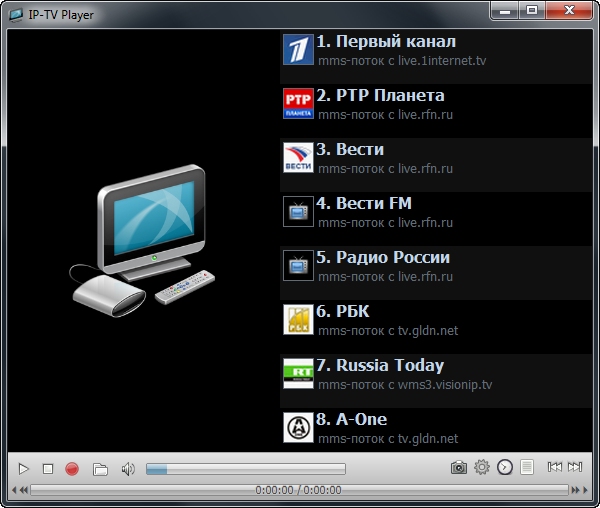
Task: Click the A-One channel logo
Action: coord(298,428)
